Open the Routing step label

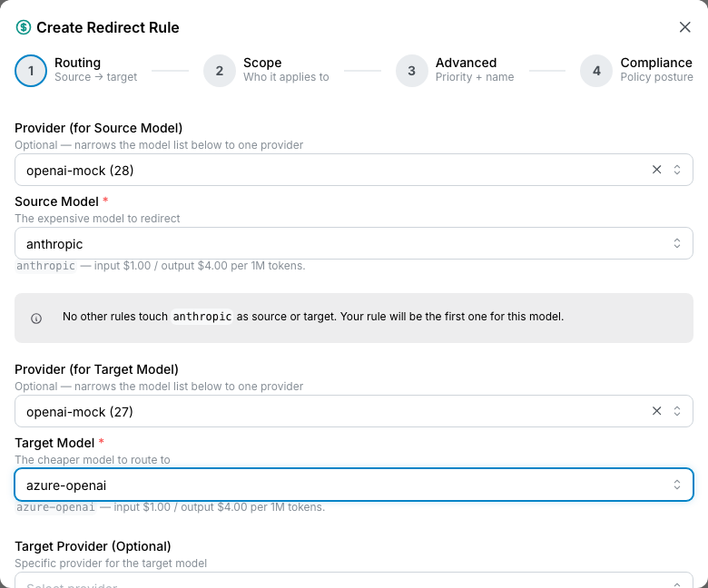point(78,63)
